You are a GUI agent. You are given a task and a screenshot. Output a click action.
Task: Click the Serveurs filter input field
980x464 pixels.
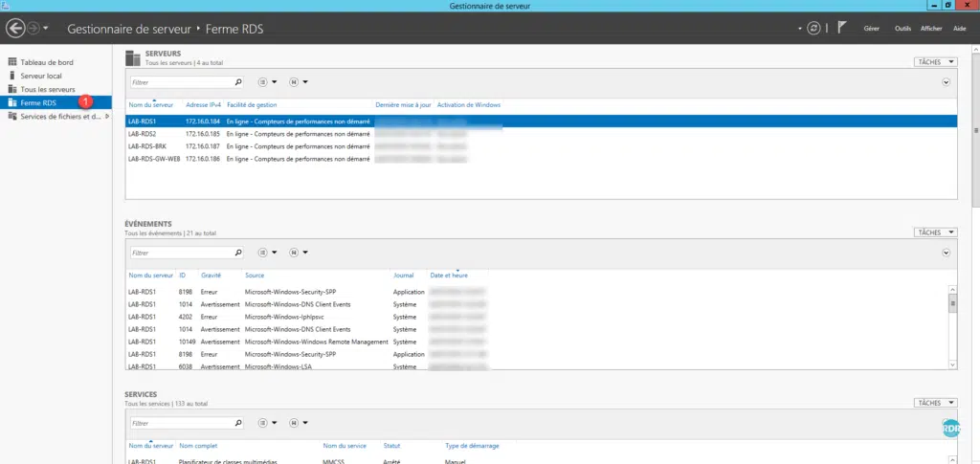tap(181, 82)
